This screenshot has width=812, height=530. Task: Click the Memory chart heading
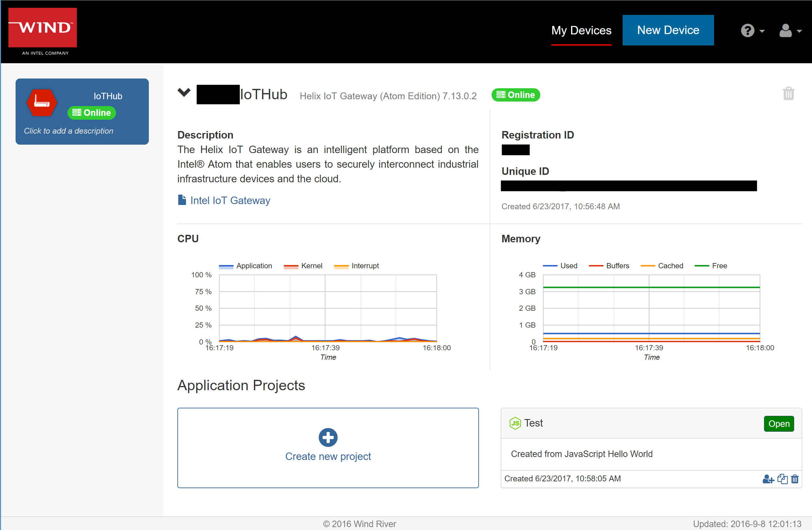point(521,238)
